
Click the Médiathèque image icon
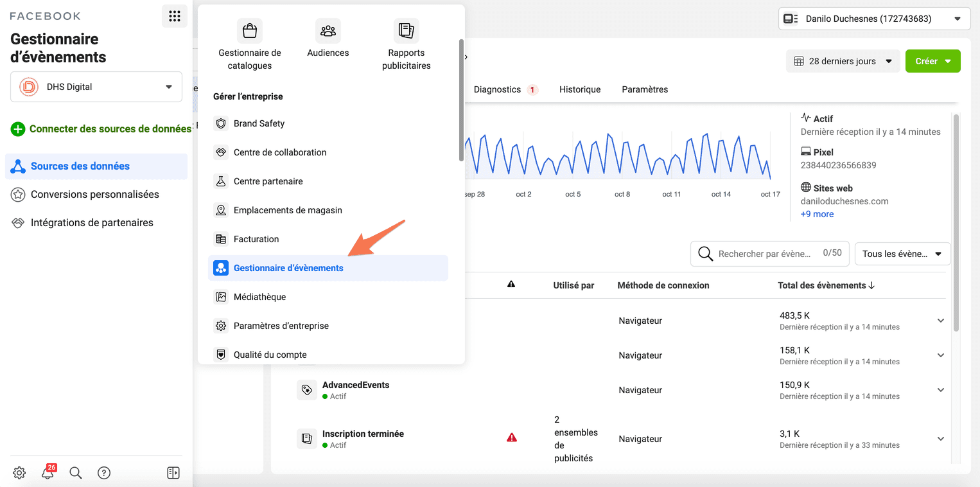pos(221,297)
